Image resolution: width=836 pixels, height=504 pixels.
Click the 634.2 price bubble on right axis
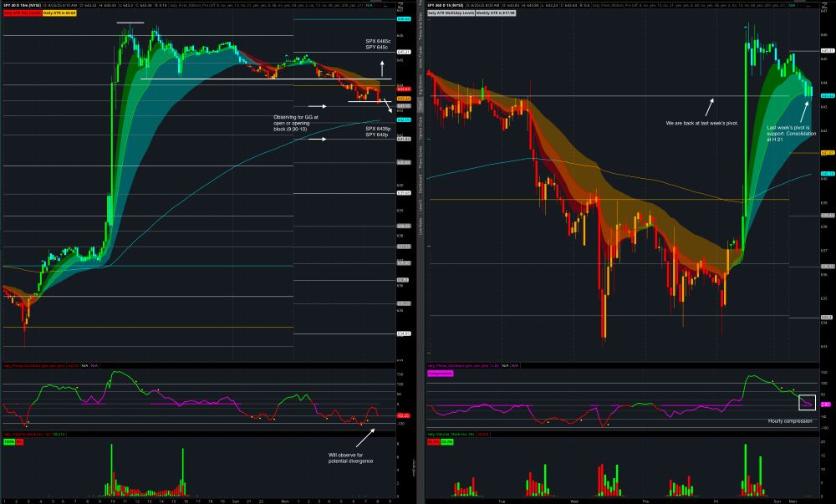click(827, 318)
